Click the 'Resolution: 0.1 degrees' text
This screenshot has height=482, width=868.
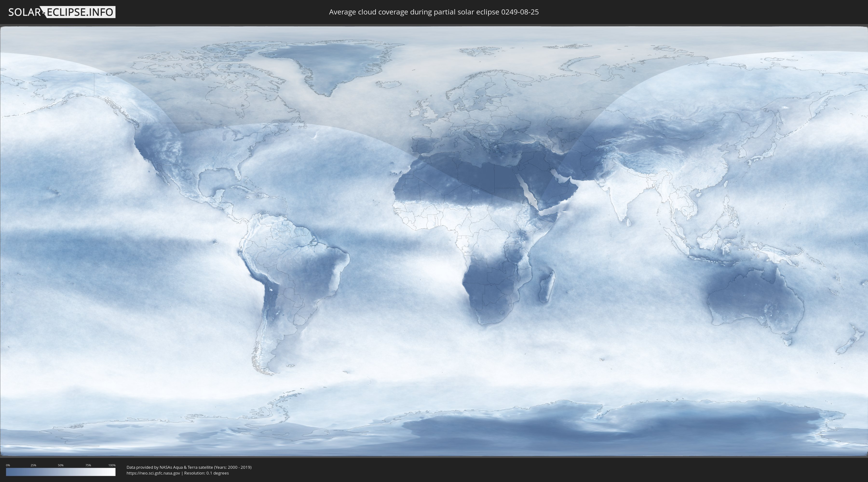pyautogui.click(x=206, y=473)
